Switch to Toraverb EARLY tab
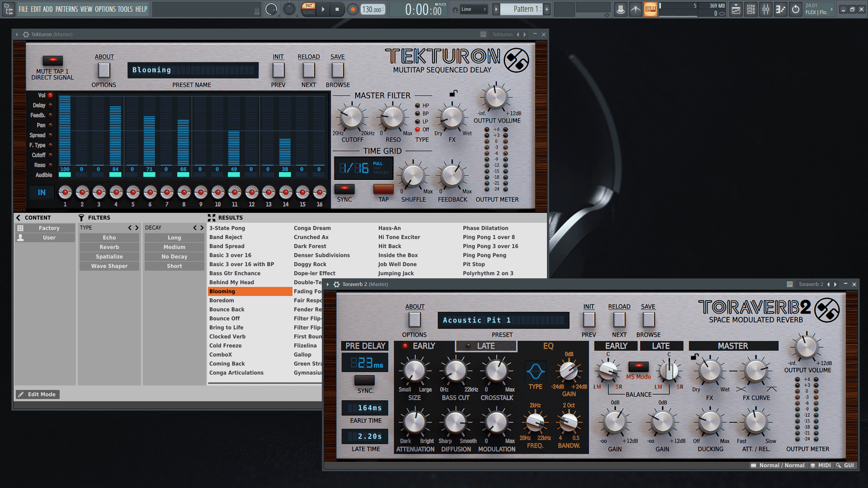Viewport: 868px width, 488px height. [424, 346]
